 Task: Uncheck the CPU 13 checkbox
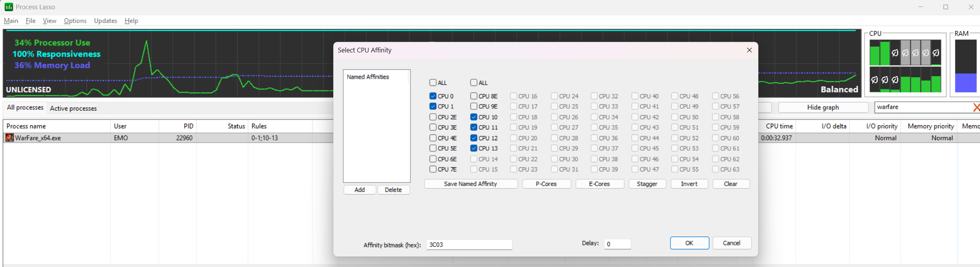474,148
